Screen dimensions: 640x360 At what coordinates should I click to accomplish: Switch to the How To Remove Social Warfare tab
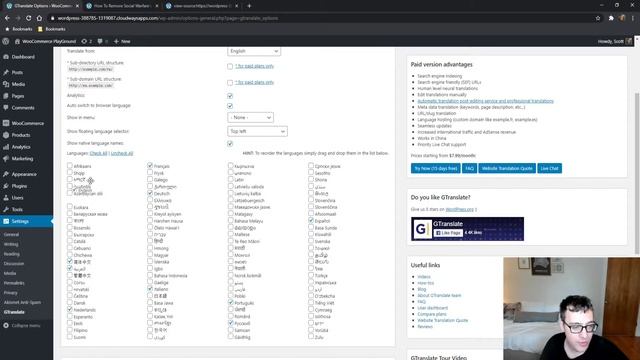122,6
